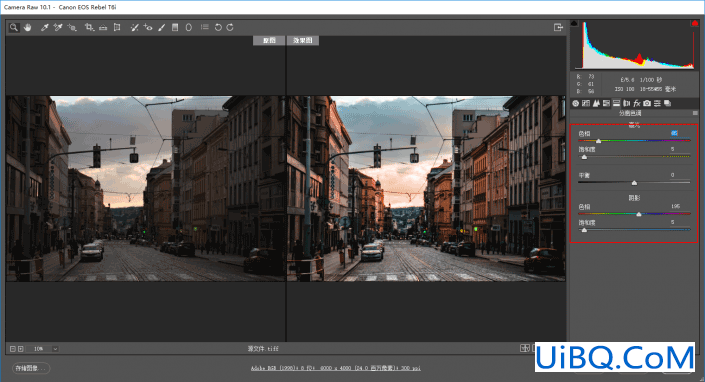The image size is (705, 382).
Task: Open the Detail panel tab
Action: 596,103
